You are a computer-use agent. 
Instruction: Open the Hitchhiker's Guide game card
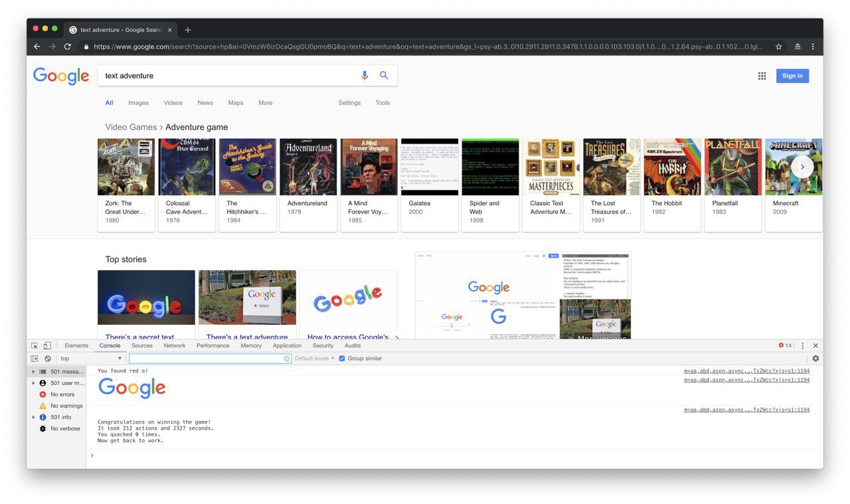pyautogui.click(x=247, y=185)
